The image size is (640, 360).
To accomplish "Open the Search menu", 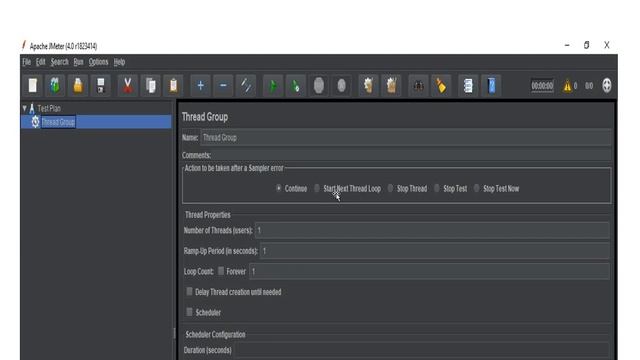I will pyautogui.click(x=60, y=62).
